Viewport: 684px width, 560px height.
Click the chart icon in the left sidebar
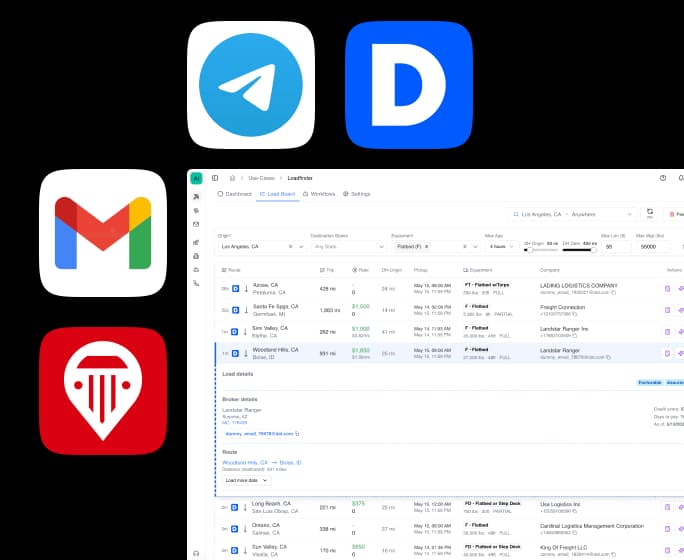pyautogui.click(x=196, y=242)
